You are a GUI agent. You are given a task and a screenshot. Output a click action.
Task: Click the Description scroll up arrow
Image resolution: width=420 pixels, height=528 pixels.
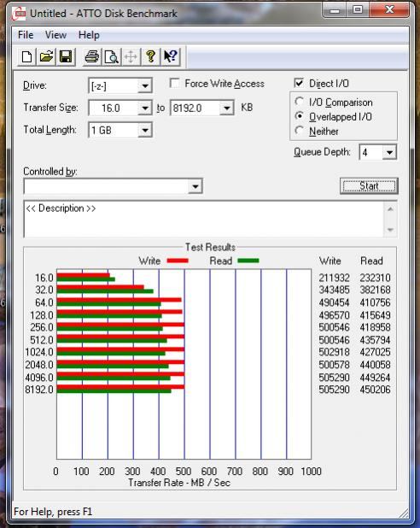(x=390, y=209)
